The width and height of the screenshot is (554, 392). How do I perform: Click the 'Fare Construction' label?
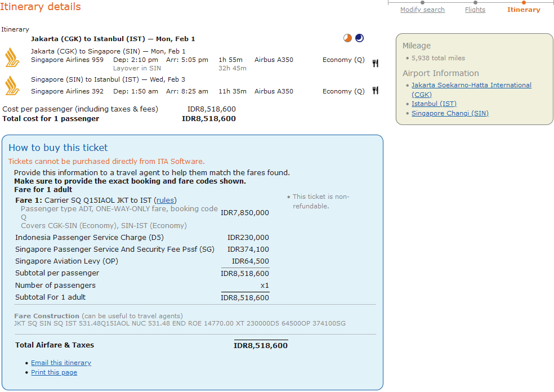(47, 316)
